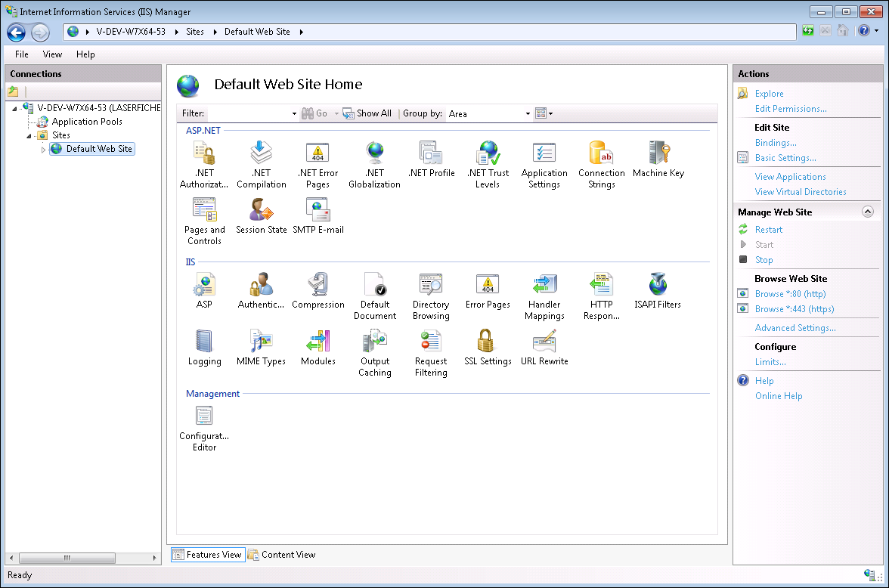Toggle Show All in the features toolbar

[x=367, y=113]
